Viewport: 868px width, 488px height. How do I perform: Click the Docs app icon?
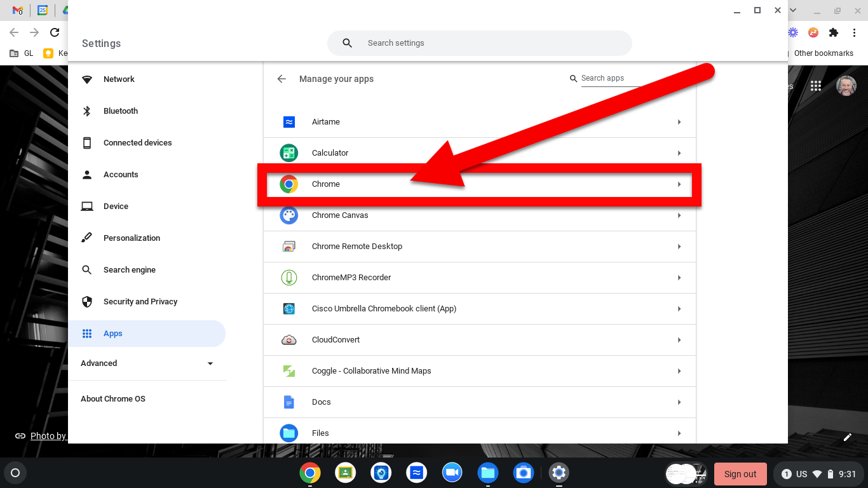point(288,402)
